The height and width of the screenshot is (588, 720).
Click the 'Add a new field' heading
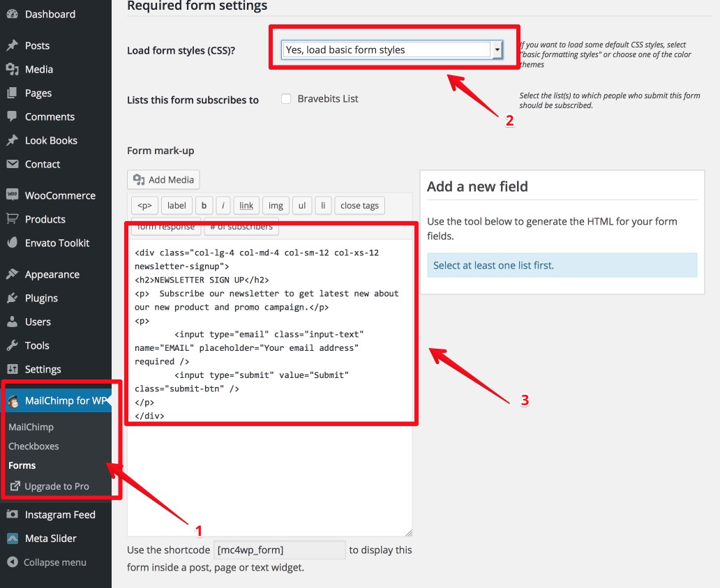click(x=477, y=186)
